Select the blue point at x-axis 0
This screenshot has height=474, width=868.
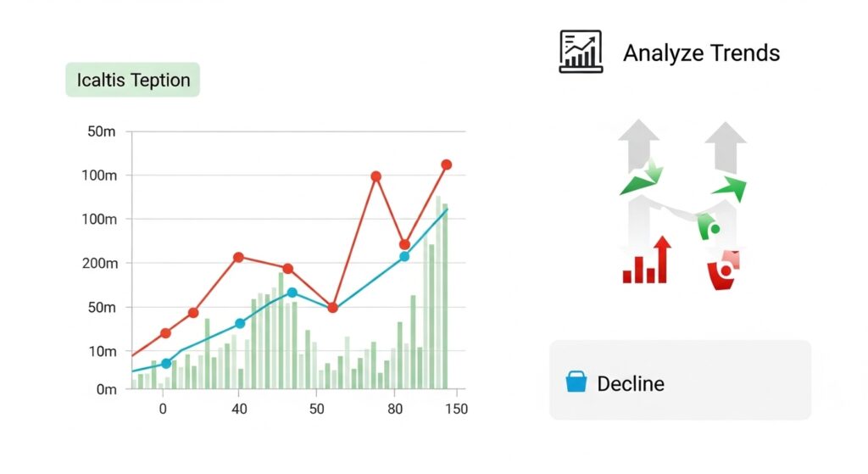166,363
